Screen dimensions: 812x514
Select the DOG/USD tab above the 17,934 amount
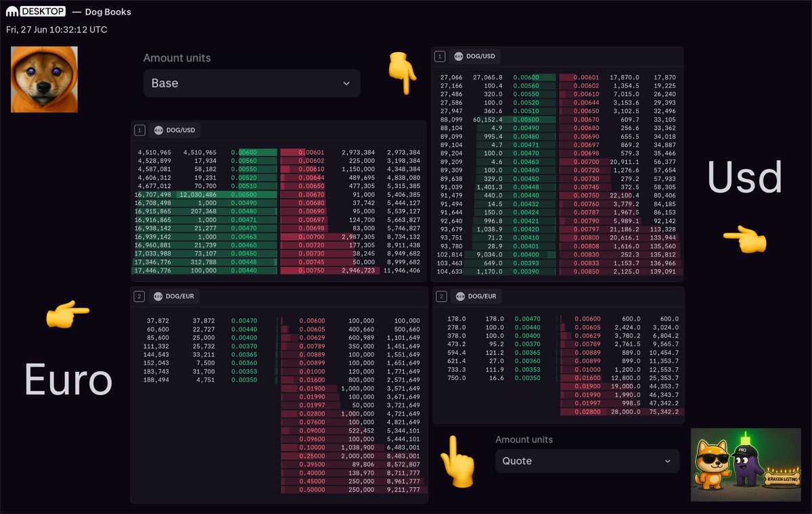point(175,131)
